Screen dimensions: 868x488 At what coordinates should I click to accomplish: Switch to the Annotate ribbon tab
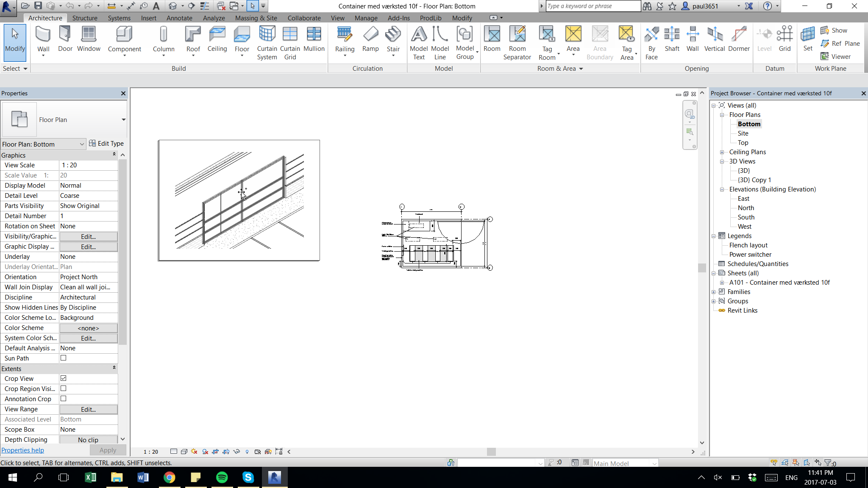click(x=179, y=18)
